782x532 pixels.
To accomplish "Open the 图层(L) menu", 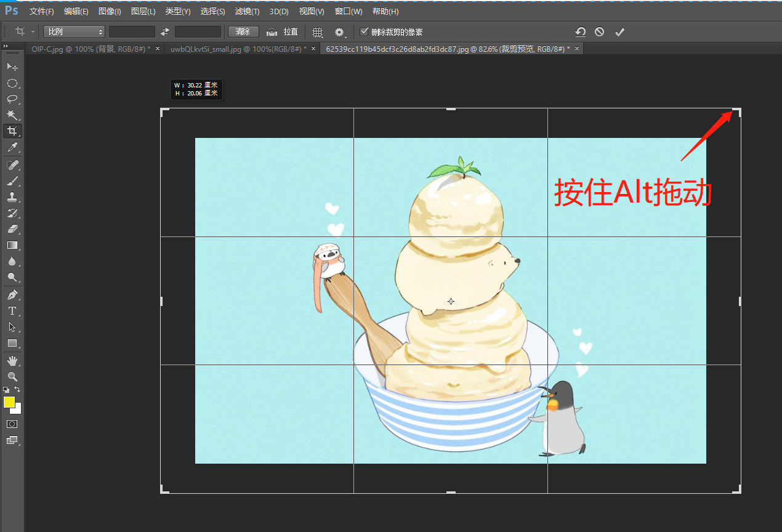I will tap(143, 12).
